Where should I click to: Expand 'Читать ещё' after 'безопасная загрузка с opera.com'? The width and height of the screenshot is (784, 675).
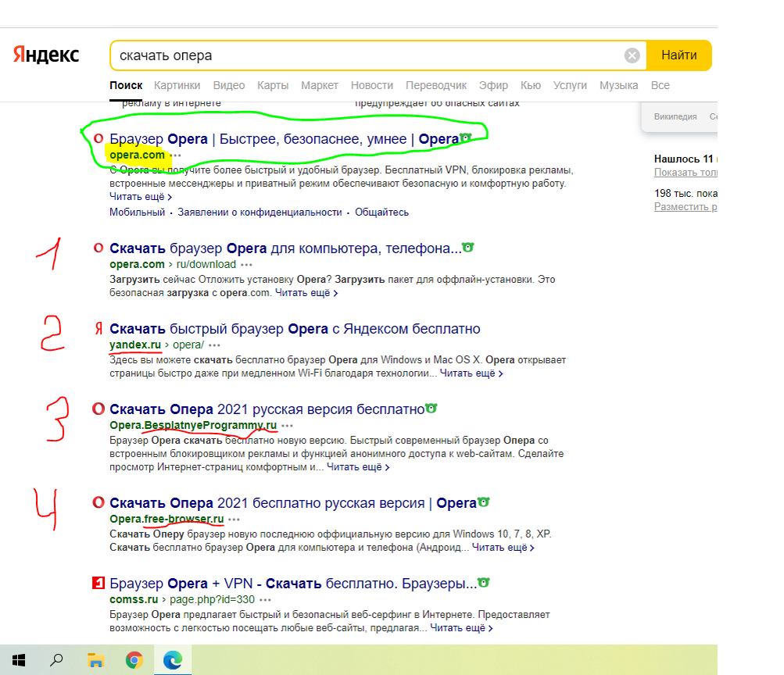click(x=306, y=293)
